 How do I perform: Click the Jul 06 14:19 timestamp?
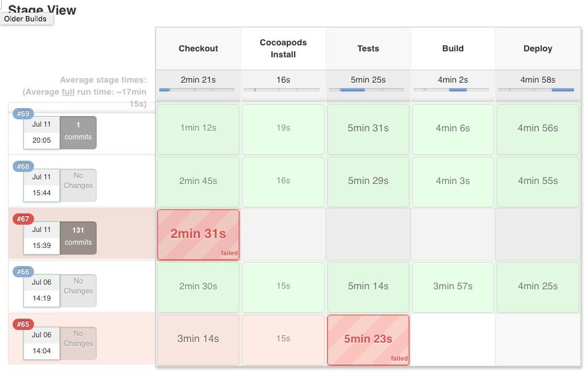click(41, 290)
